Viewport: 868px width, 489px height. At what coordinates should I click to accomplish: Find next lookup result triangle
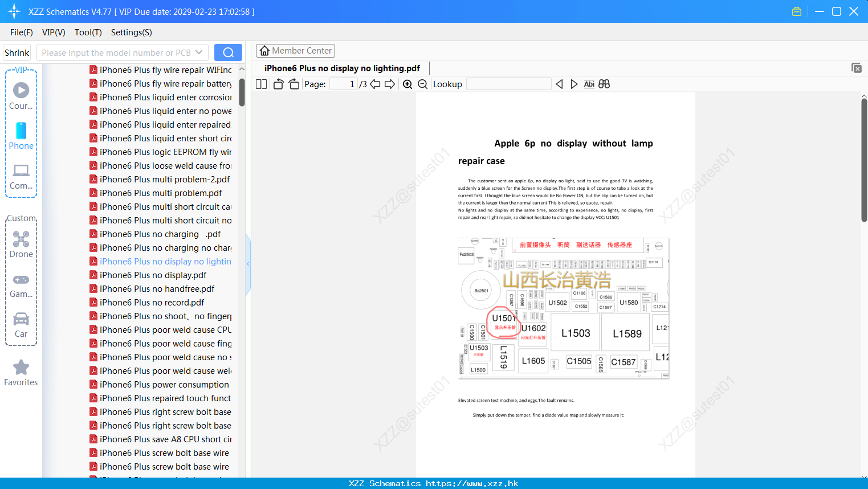(574, 84)
